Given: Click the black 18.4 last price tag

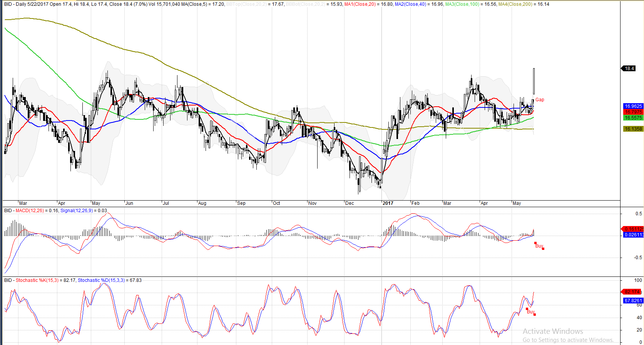Looking at the screenshot, I should point(629,69).
